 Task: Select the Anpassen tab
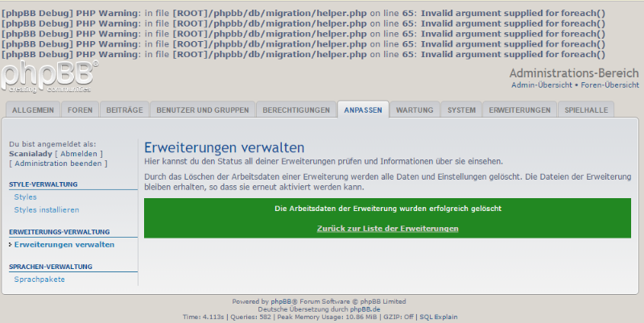[363, 110]
